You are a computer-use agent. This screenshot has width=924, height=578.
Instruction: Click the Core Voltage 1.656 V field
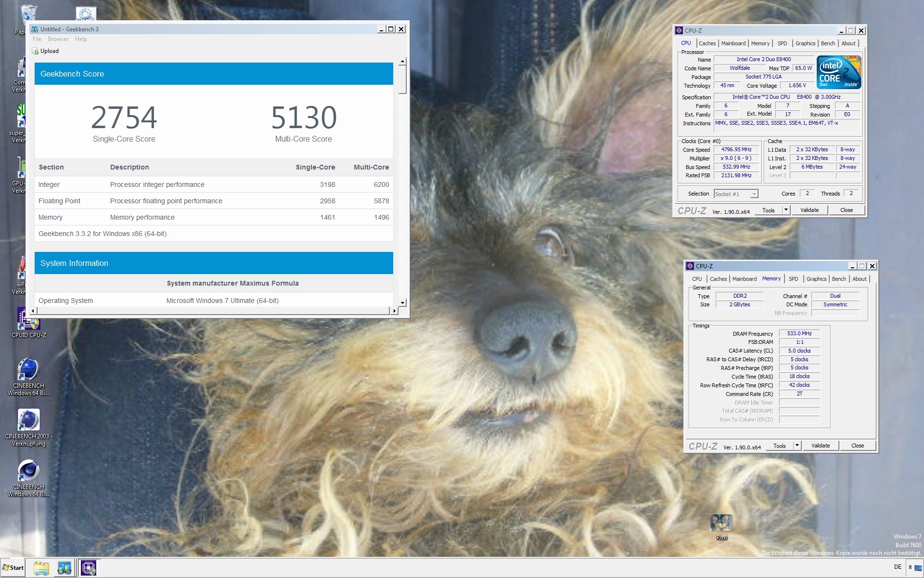[x=797, y=86]
